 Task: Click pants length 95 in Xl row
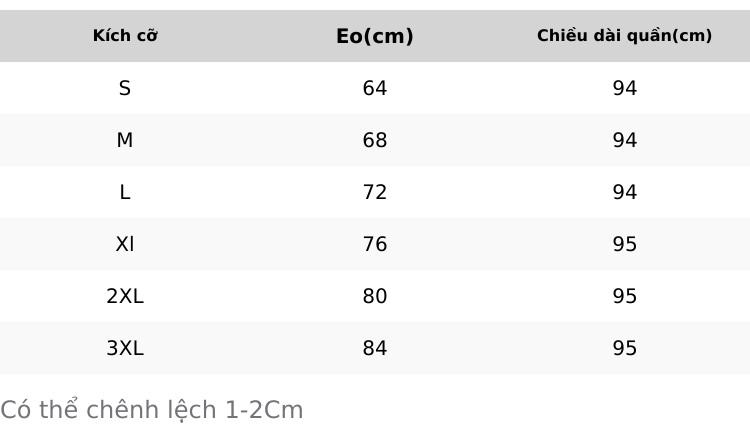pyautogui.click(x=625, y=244)
